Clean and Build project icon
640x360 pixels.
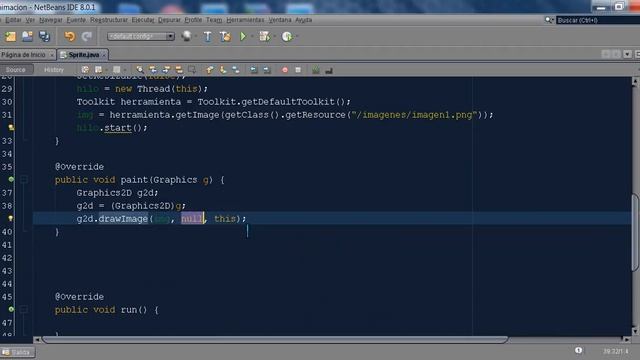coord(225,37)
